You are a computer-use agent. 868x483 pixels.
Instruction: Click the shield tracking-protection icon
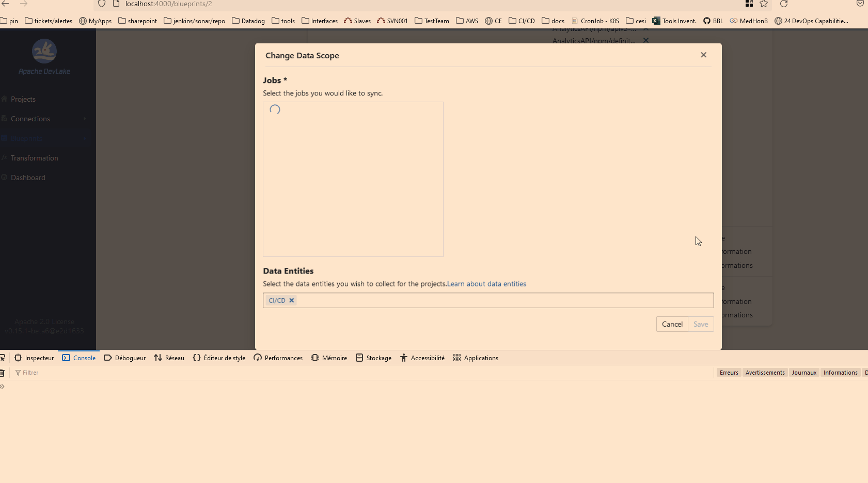101,4
